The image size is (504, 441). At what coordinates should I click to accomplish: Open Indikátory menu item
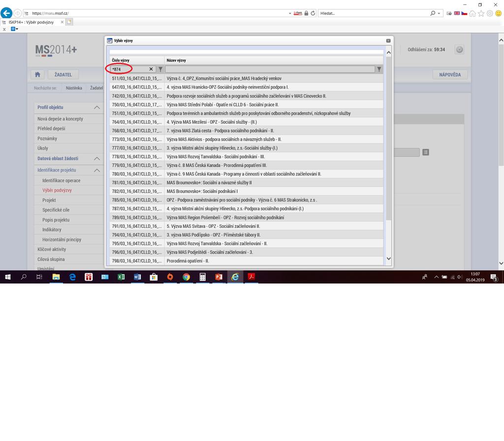click(52, 229)
